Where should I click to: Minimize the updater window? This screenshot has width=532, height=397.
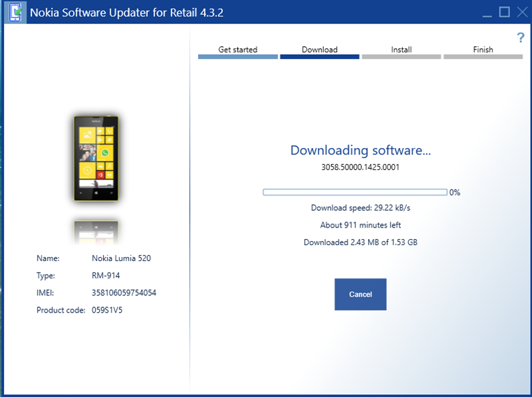pyautogui.click(x=488, y=12)
